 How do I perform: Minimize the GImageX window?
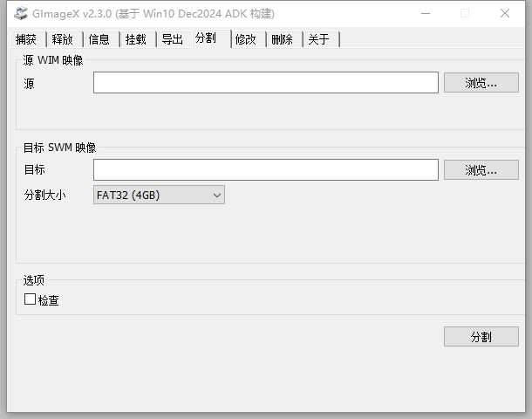425,13
